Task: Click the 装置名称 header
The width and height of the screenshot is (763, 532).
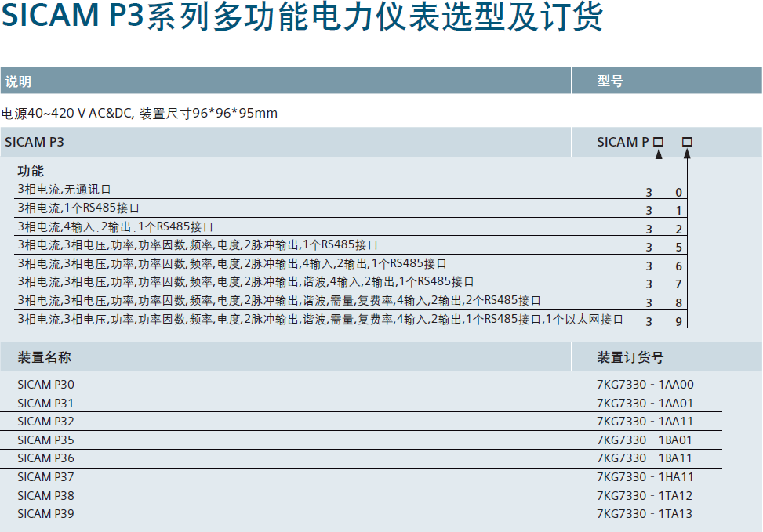Action: [x=45, y=357]
